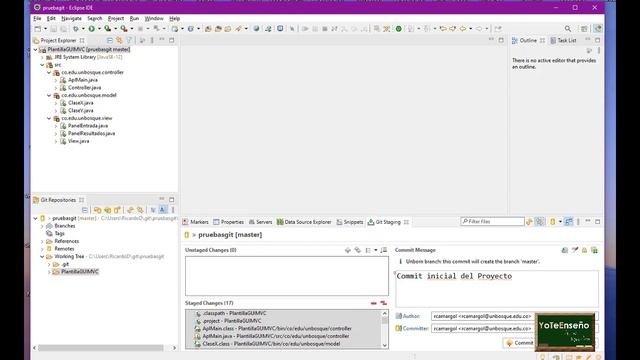The image size is (640, 360).
Task: Click the Java EE perspective icon
Action: click(x=598, y=29)
